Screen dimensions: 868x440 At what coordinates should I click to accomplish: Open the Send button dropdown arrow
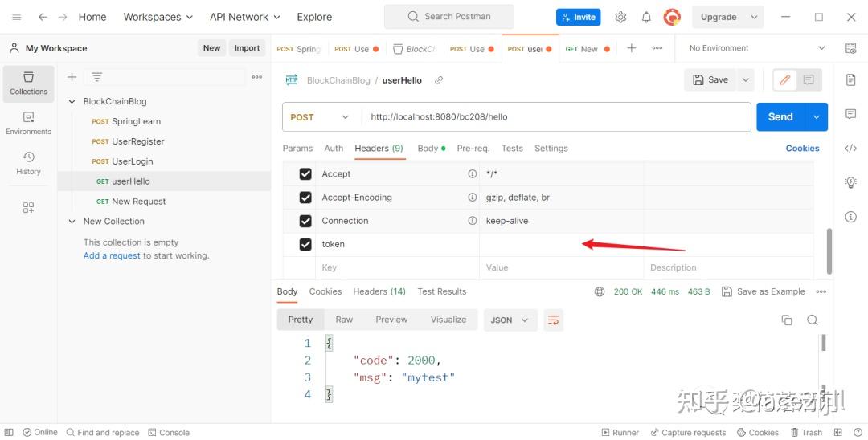pos(816,116)
